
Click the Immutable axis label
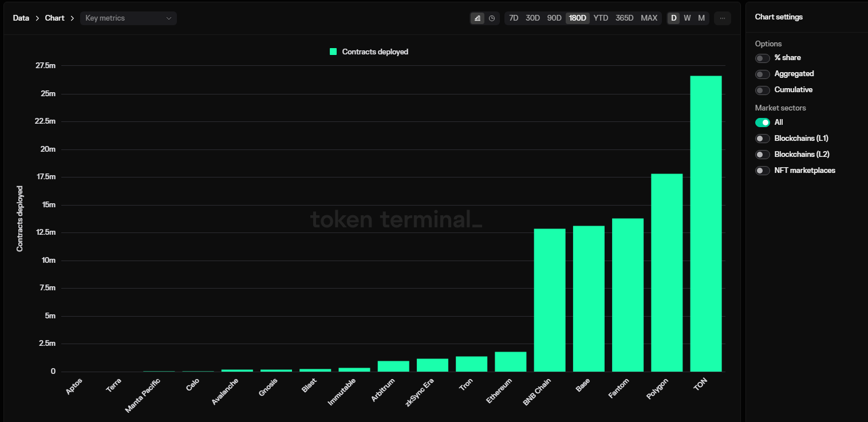pos(341,391)
